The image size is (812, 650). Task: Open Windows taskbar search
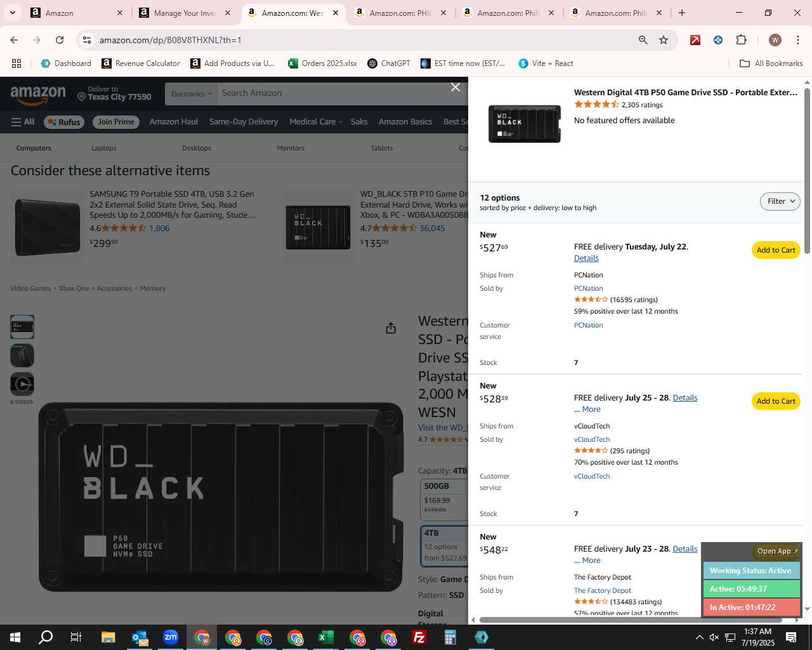click(46, 637)
